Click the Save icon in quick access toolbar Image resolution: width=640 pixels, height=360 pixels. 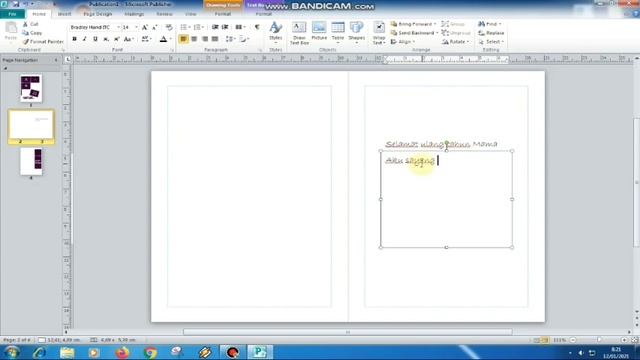(x=16, y=4)
